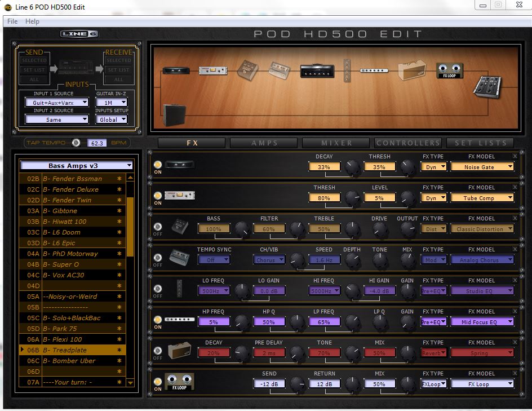Select the speaker cabinet in signal chain
This screenshot has height=411, width=532.
(x=175, y=115)
